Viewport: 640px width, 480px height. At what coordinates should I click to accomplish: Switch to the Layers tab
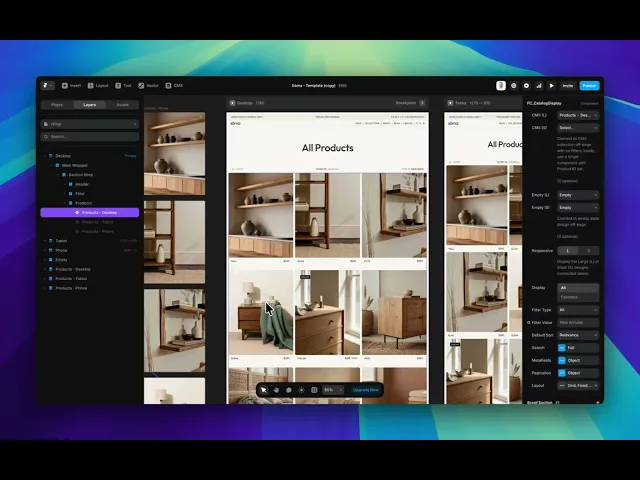coord(90,105)
